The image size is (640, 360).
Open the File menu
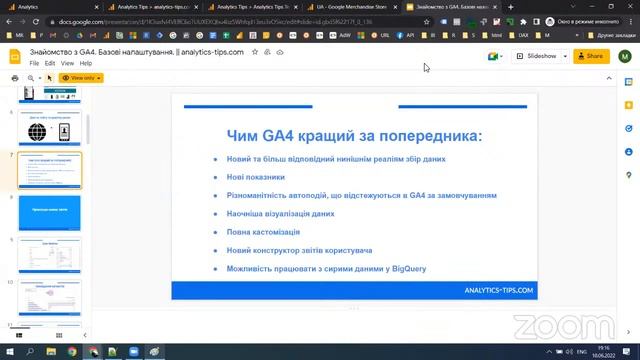click(34, 63)
